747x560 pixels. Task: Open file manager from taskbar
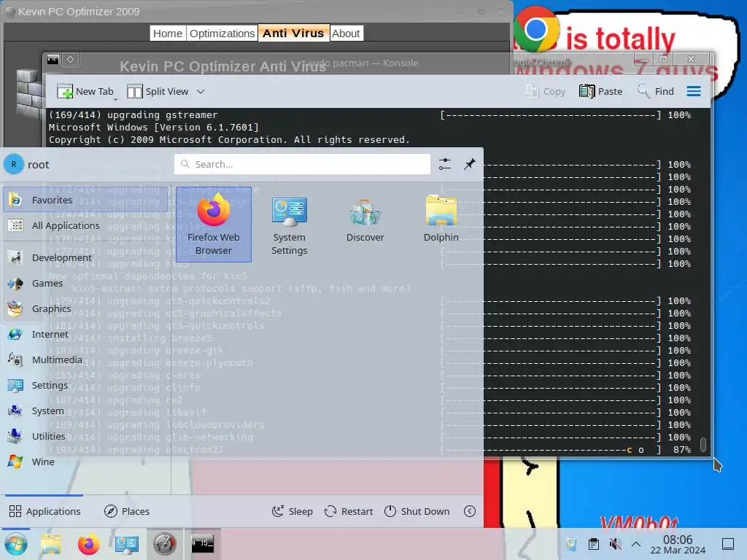pyautogui.click(x=51, y=544)
